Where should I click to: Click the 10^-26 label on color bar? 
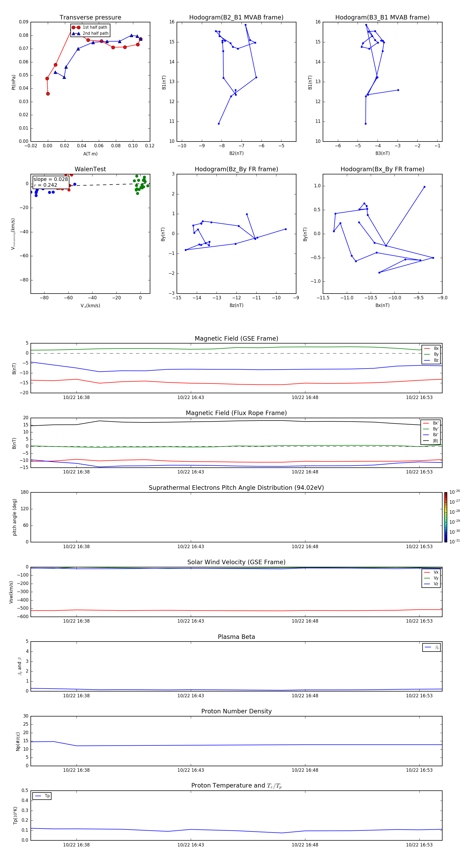[455, 492]
